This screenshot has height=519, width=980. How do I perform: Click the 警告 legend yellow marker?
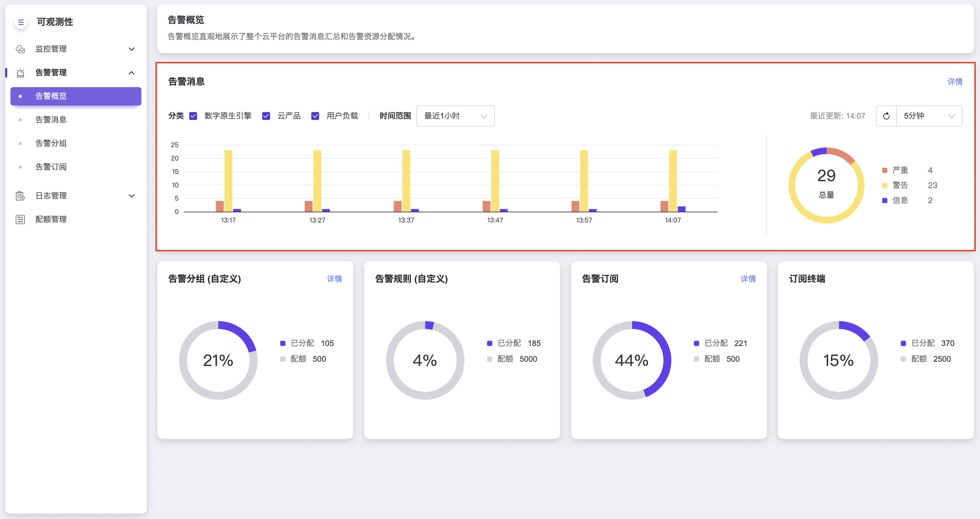coord(884,185)
